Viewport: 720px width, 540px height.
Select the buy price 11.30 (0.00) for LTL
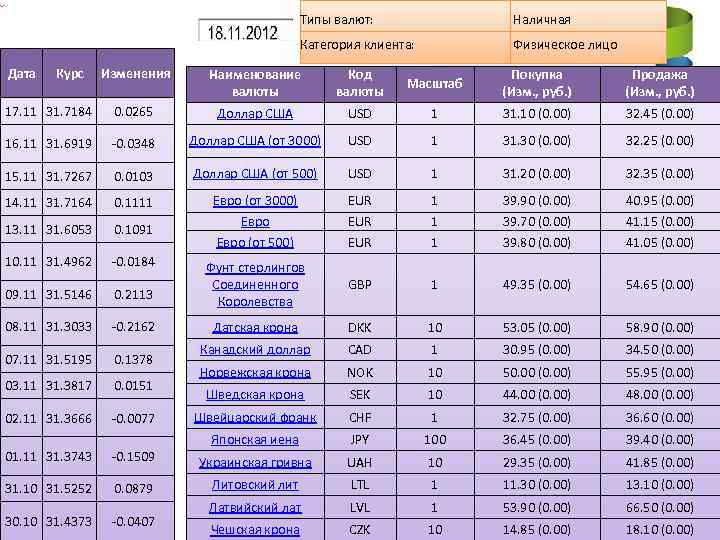pyautogui.click(x=537, y=485)
